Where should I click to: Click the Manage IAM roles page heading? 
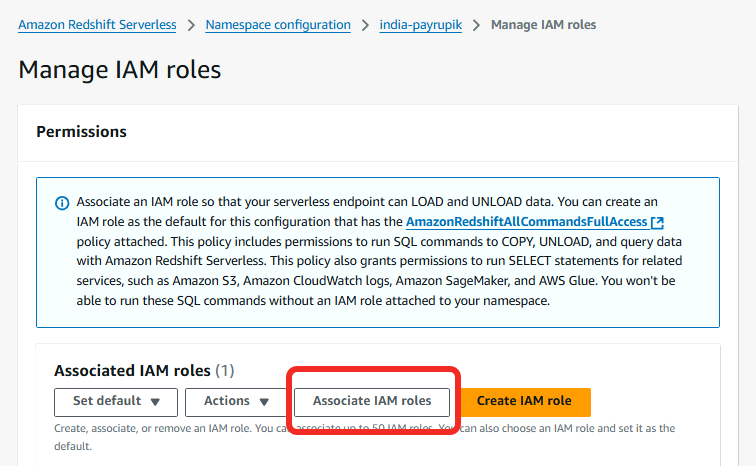click(x=120, y=70)
